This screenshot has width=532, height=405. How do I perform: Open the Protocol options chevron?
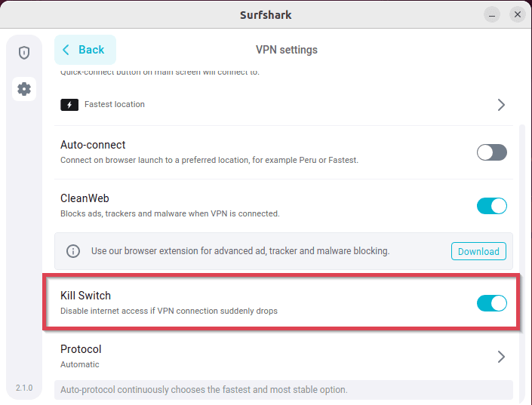tap(501, 357)
